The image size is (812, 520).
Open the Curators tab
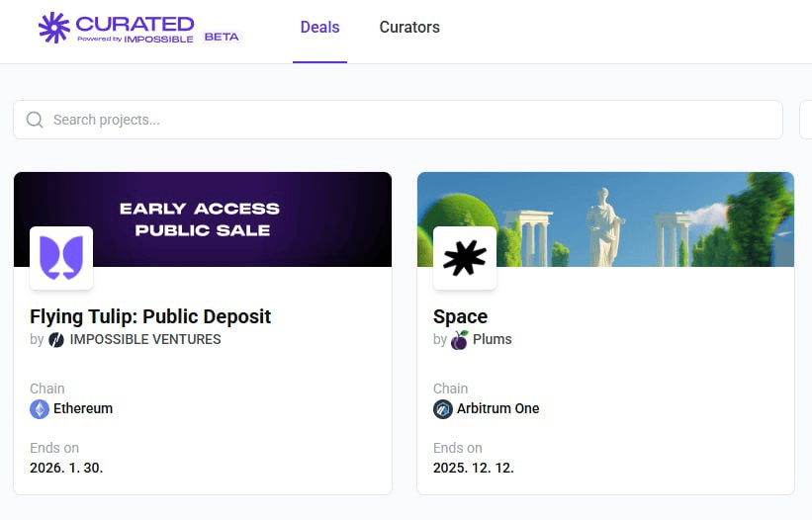click(x=409, y=28)
